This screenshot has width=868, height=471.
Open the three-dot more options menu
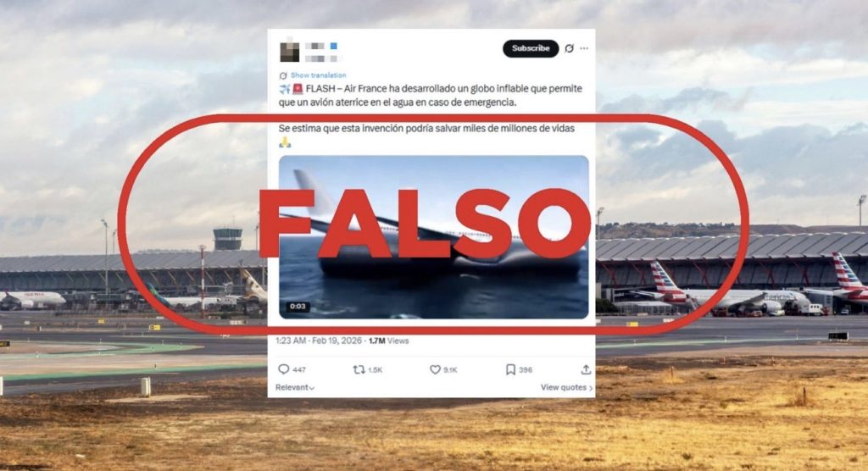[584, 48]
